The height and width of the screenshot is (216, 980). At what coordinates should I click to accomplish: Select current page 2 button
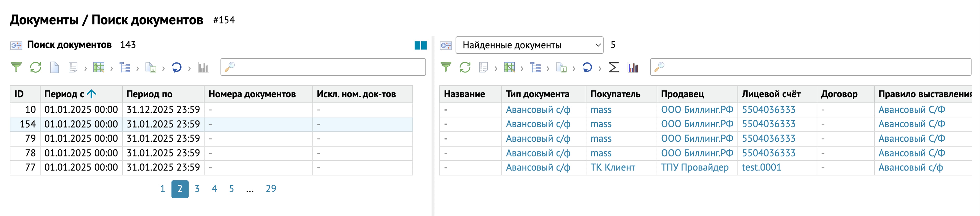[x=180, y=189]
